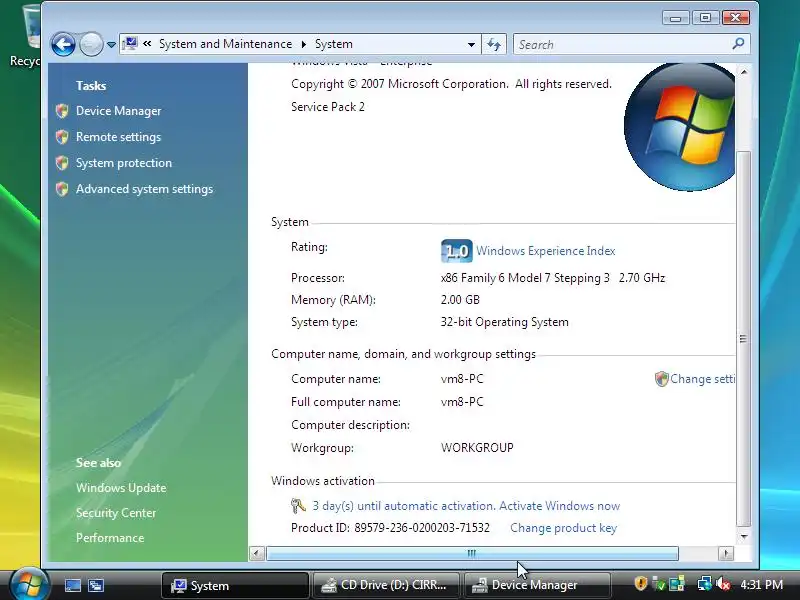Open Security Center under See also
The width and height of the screenshot is (800, 600).
[116, 513]
